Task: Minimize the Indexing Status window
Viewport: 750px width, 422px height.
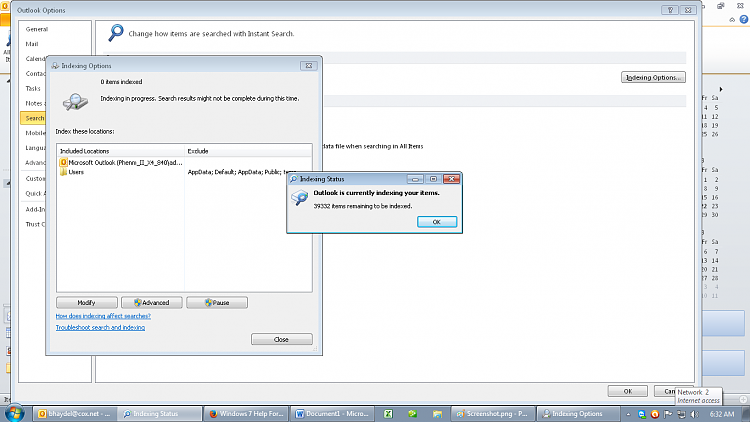Action: pos(415,179)
